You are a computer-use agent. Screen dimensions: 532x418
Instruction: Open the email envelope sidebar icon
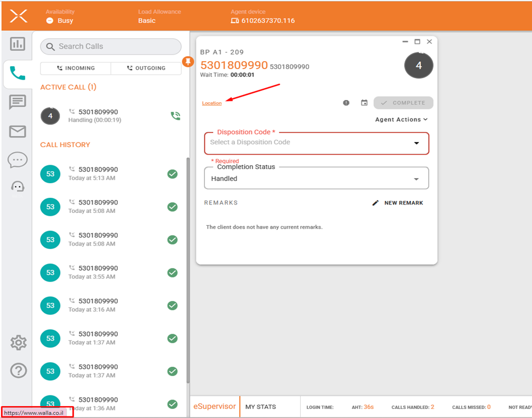(17, 131)
